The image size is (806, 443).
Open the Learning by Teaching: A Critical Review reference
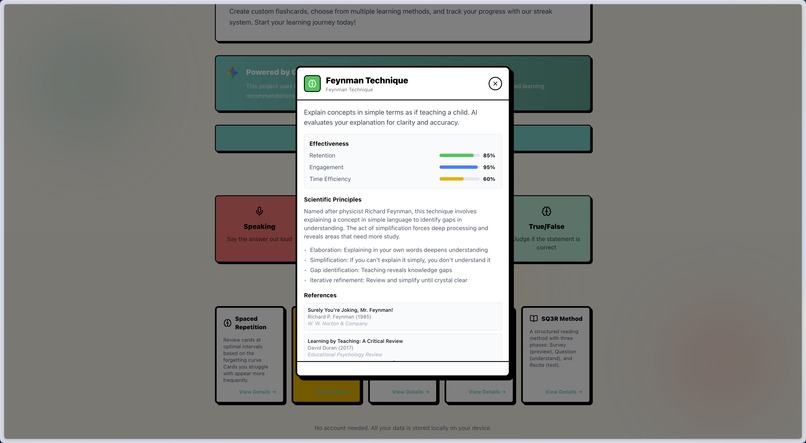click(403, 347)
